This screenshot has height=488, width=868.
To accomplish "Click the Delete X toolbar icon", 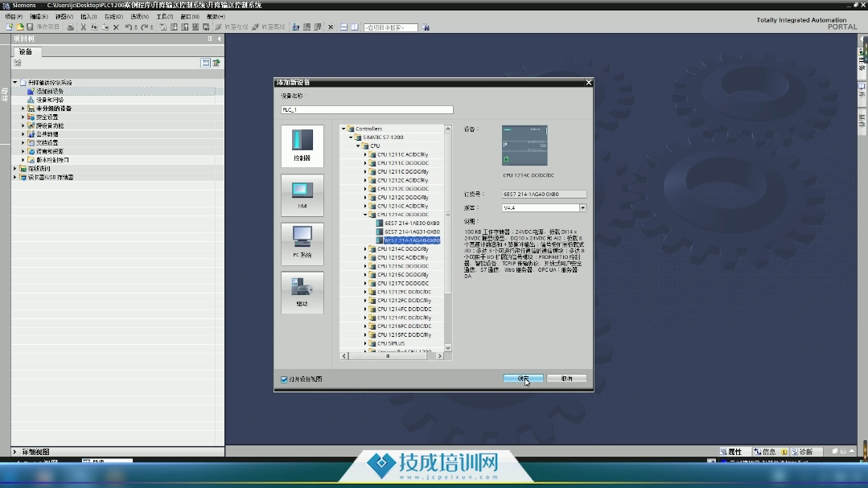I will [x=117, y=27].
